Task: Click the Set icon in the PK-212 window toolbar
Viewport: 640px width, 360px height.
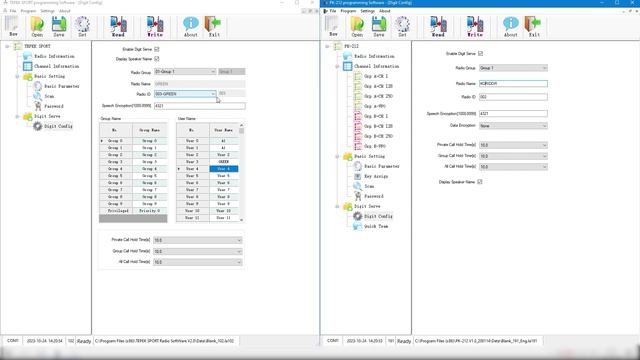Action: pos(402,27)
